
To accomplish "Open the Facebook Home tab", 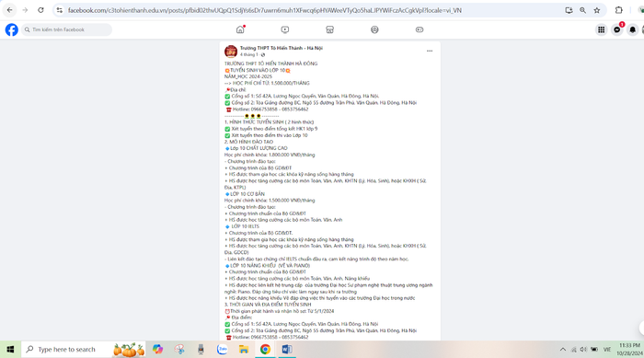I will tap(240, 29).
